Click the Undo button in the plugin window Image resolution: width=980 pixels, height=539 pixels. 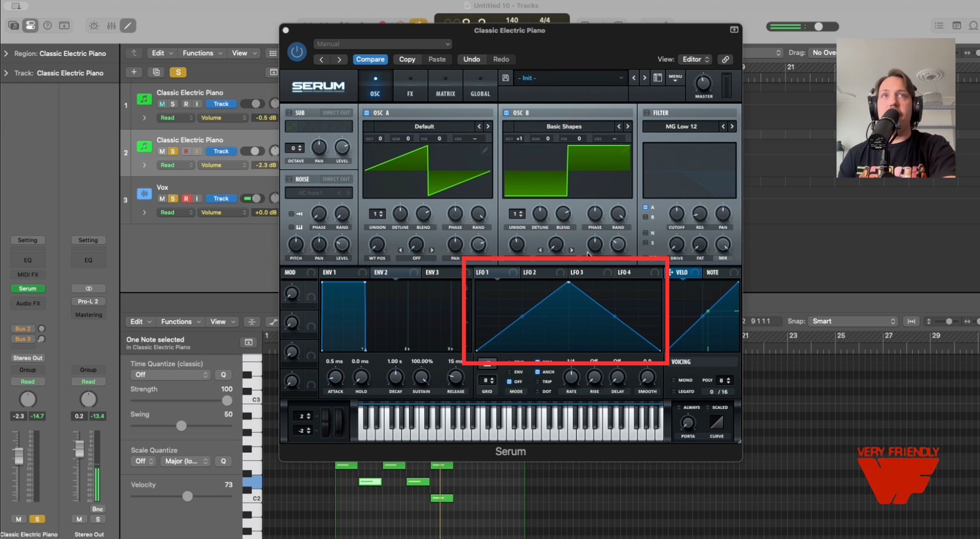pyautogui.click(x=470, y=59)
